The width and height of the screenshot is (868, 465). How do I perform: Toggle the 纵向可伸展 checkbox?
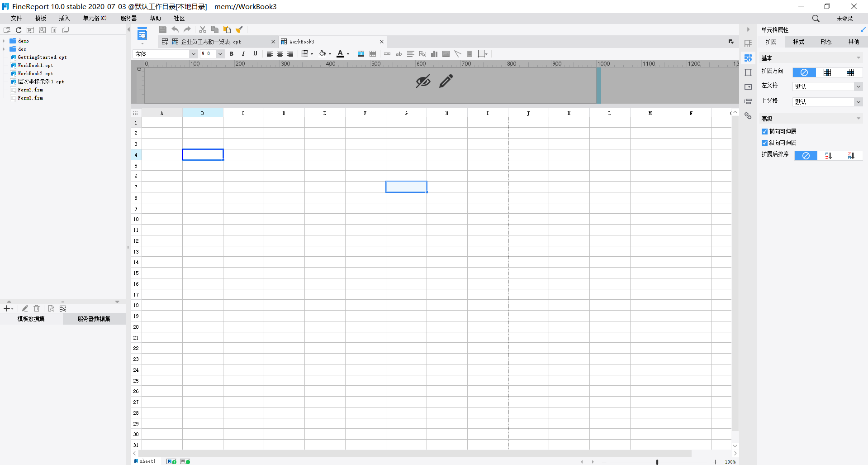coord(764,143)
